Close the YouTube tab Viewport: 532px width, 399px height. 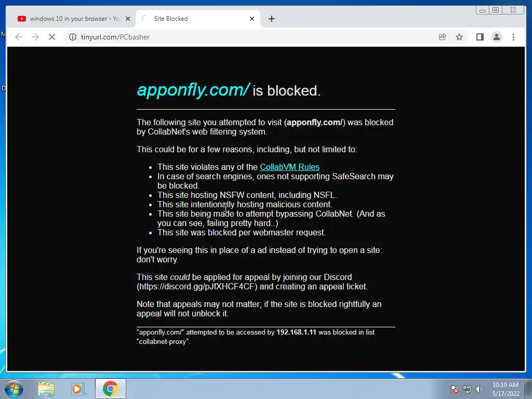tap(128, 19)
